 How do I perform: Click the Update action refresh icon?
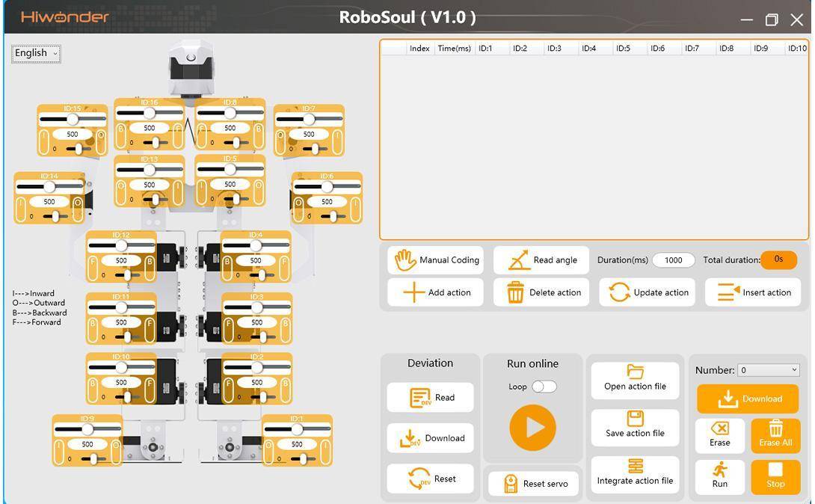619,292
